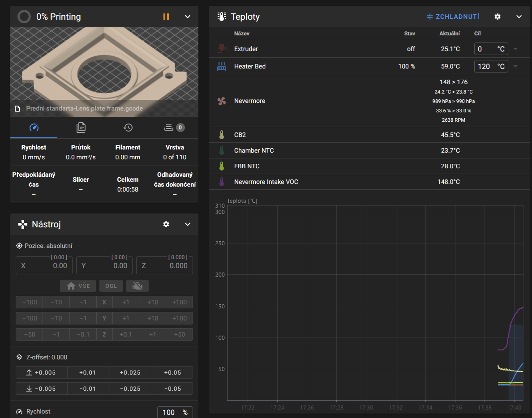Click the Heater Bed icon
This screenshot has height=418, width=532.
tap(222, 66)
